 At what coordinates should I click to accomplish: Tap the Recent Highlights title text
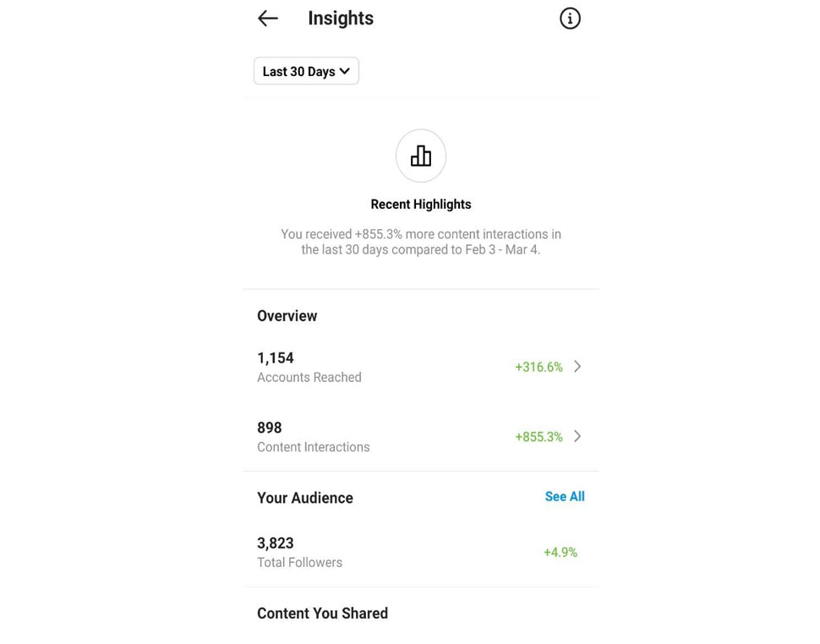(x=421, y=205)
